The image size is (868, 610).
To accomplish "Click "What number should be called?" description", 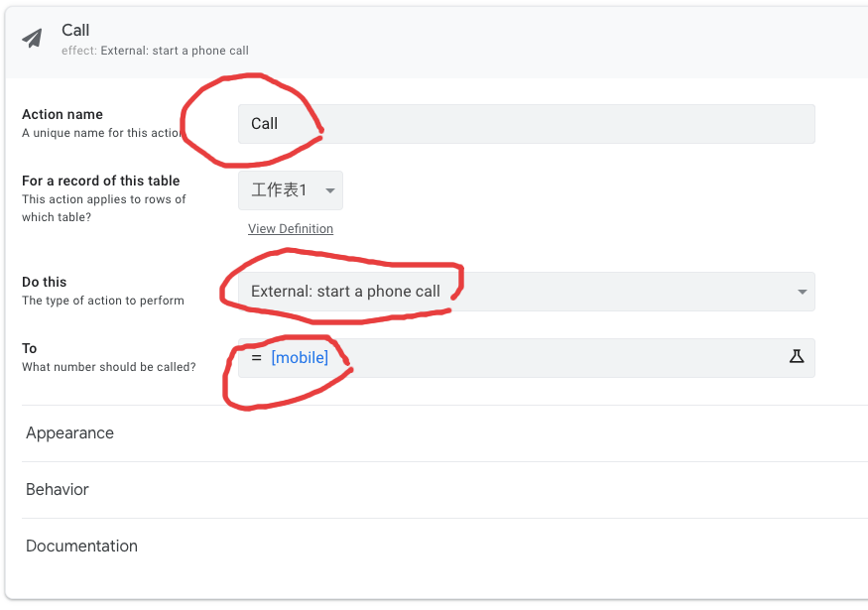I will click(x=109, y=367).
